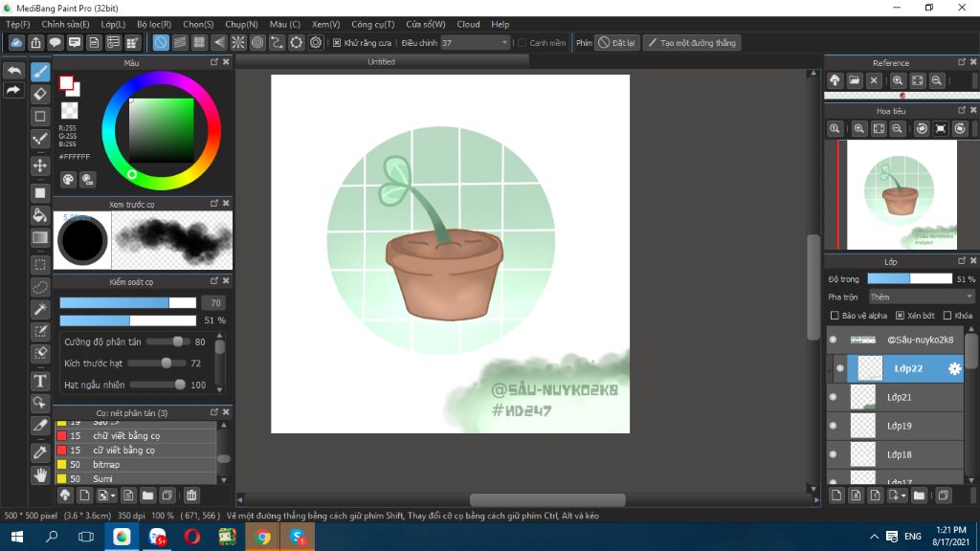This screenshot has width=980, height=551.
Task: Open Lớp22 layer settings gear
Action: pos(954,368)
